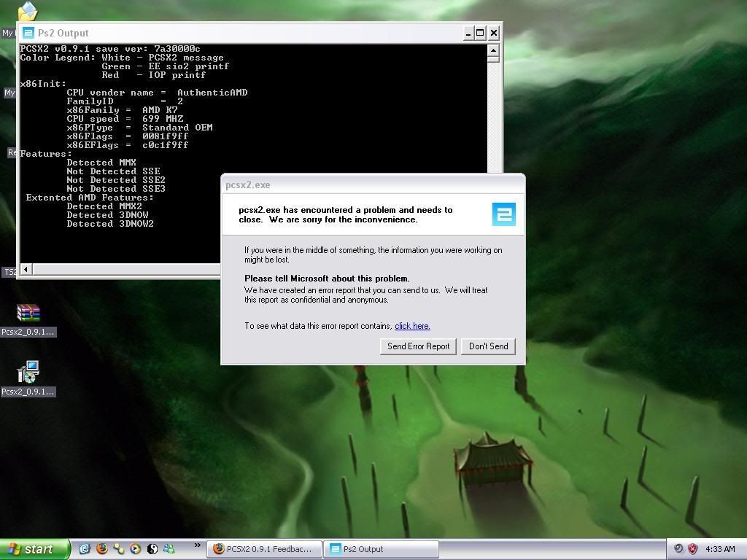Click left scroll arrow in Ps2 Output

(x=26, y=270)
